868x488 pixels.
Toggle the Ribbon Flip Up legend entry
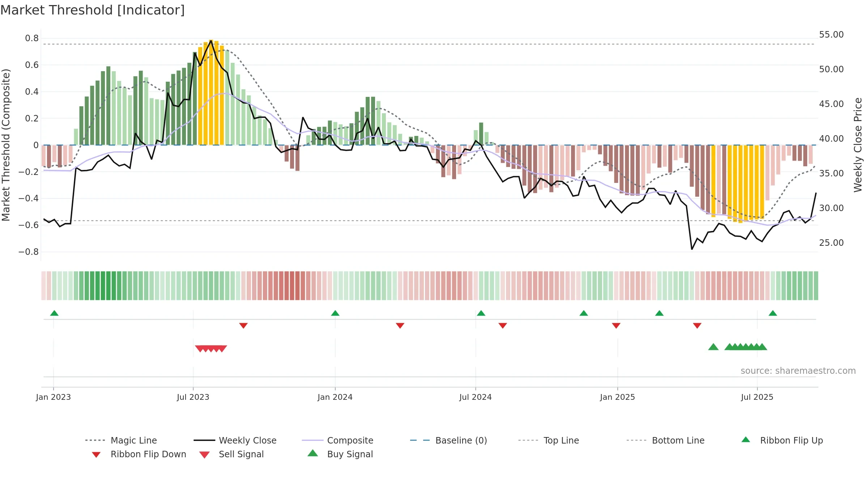point(782,440)
